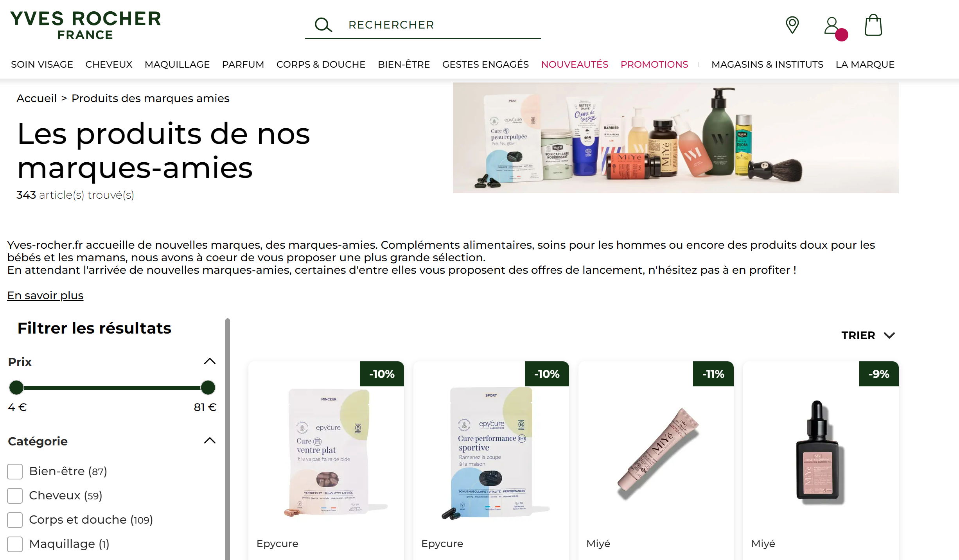Click the En savoir plus link
This screenshot has height=560, width=959.
point(45,295)
